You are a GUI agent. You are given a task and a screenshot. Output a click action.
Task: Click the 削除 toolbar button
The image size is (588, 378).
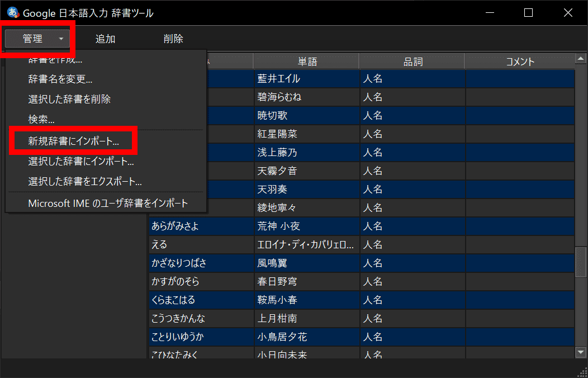173,39
